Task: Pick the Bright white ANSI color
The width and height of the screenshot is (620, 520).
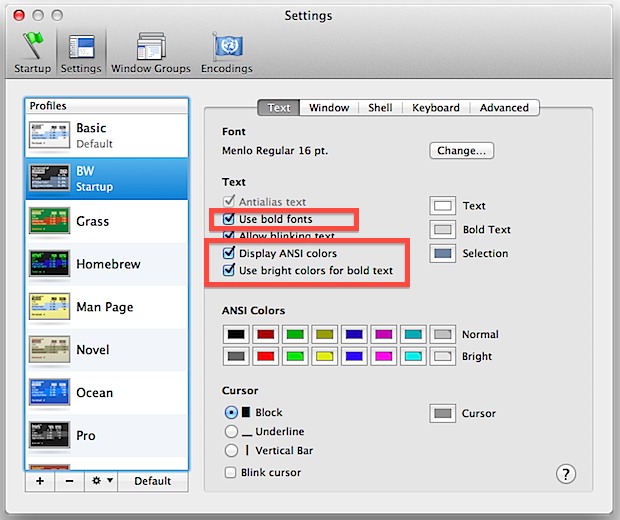Action: tap(442, 356)
